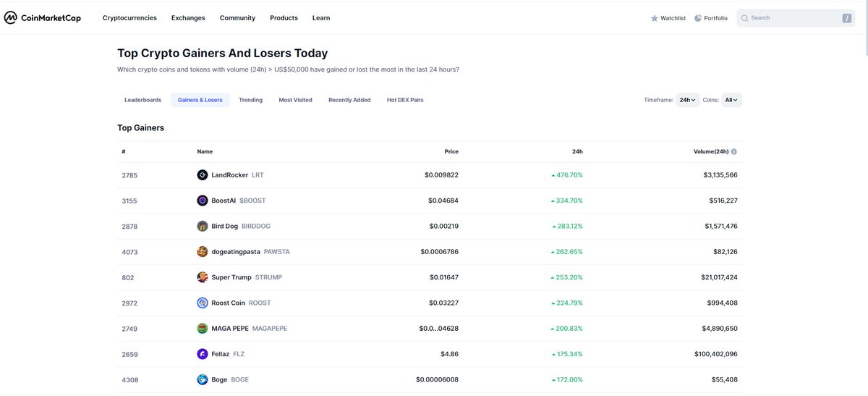Open the dogeatingpasta PAWSTA coin page

pos(243,252)
